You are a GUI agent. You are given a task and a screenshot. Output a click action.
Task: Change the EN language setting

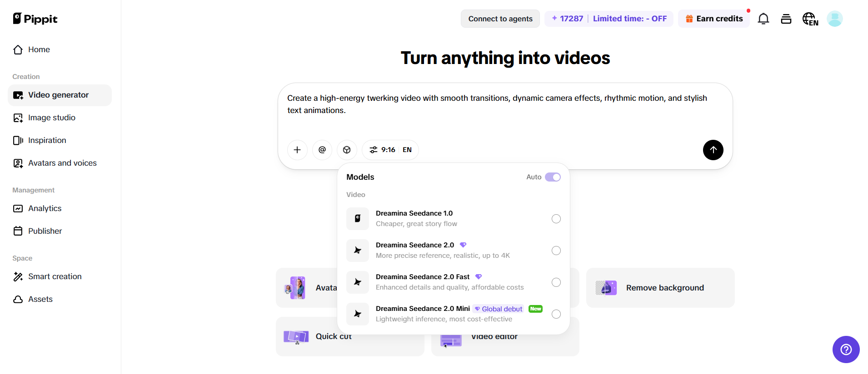coord(407,150)
